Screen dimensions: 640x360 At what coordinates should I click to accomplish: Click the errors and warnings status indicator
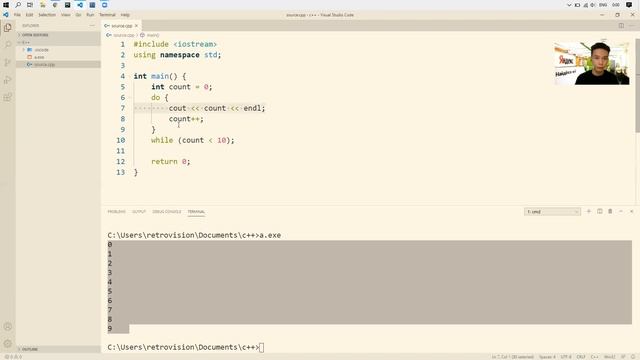click(13, 357)
